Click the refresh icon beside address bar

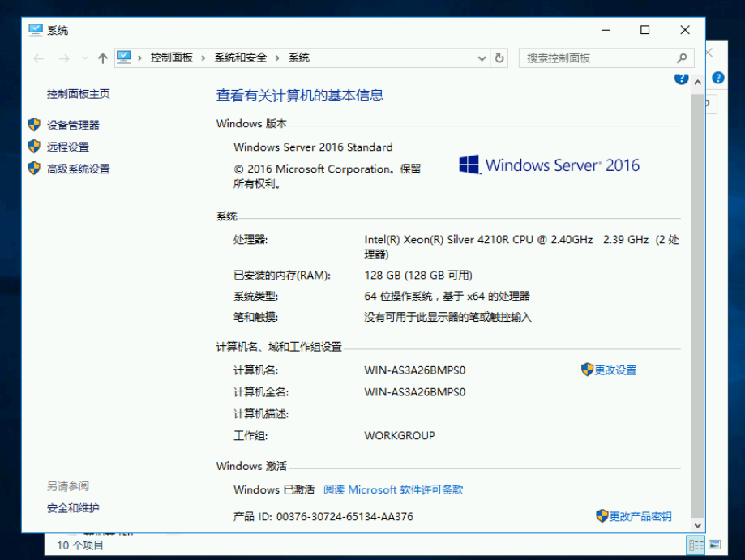(x=499, y=58)
